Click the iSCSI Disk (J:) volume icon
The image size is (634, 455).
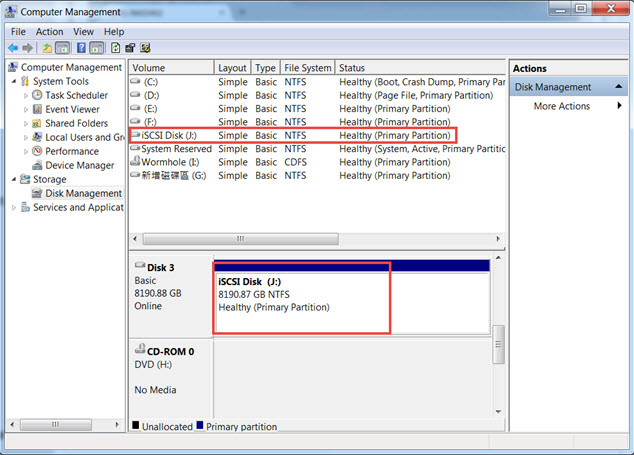point(135,134)
